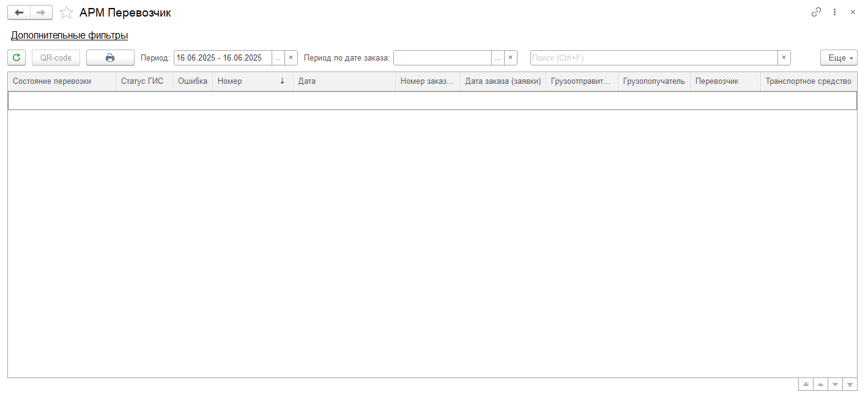The image size is (868, 397).
Task: Open period picker next to Период field
Action: tap(278, 58)
